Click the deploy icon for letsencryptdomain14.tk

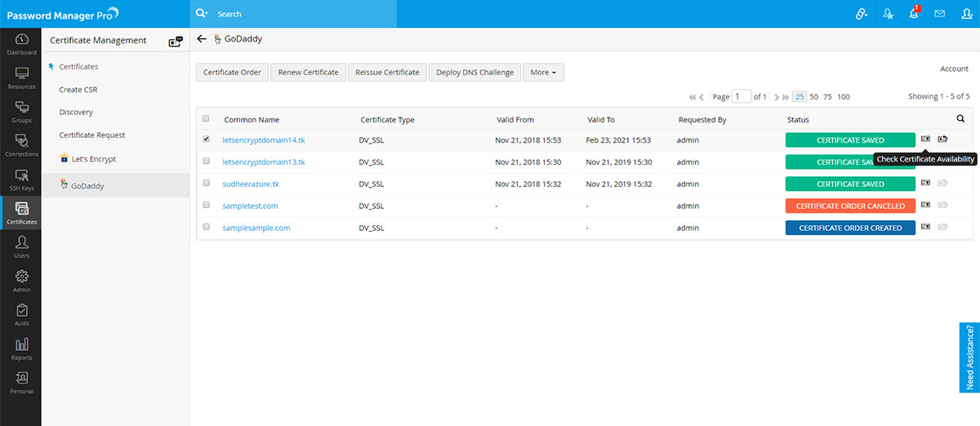click(942, 140)
